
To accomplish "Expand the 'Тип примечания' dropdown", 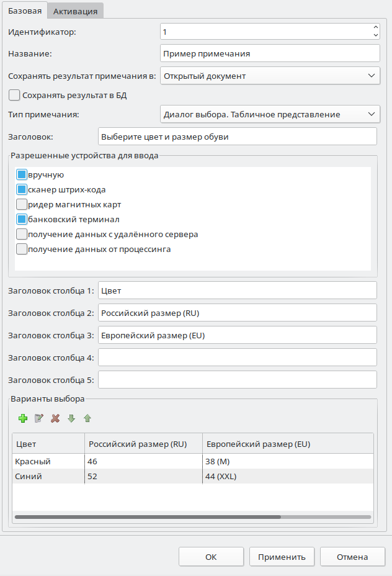I will (269, 114).
